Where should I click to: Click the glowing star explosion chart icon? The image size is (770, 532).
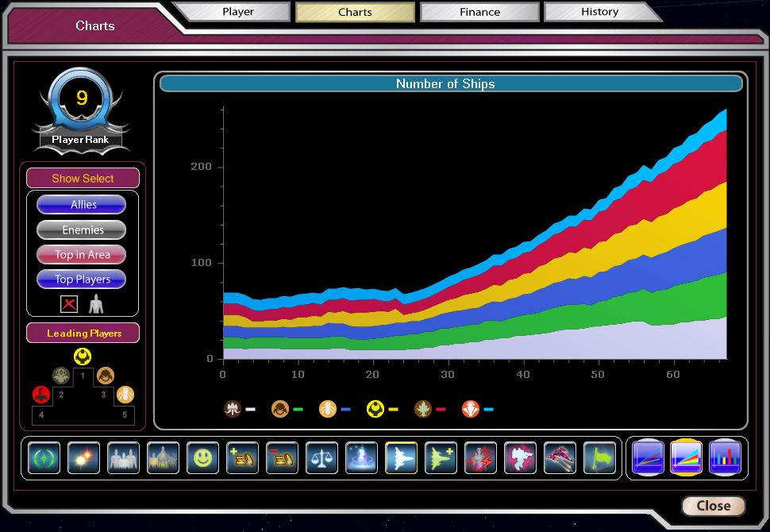coord(83,458)
